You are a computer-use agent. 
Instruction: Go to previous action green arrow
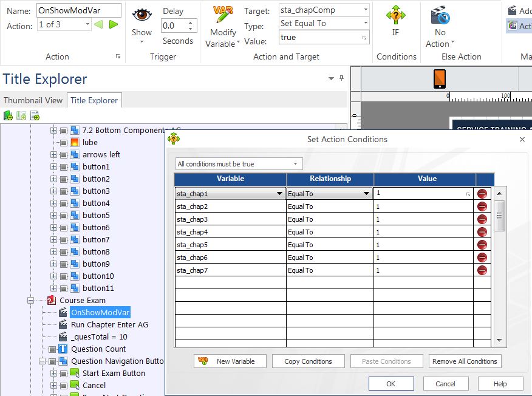click(98, 24)
